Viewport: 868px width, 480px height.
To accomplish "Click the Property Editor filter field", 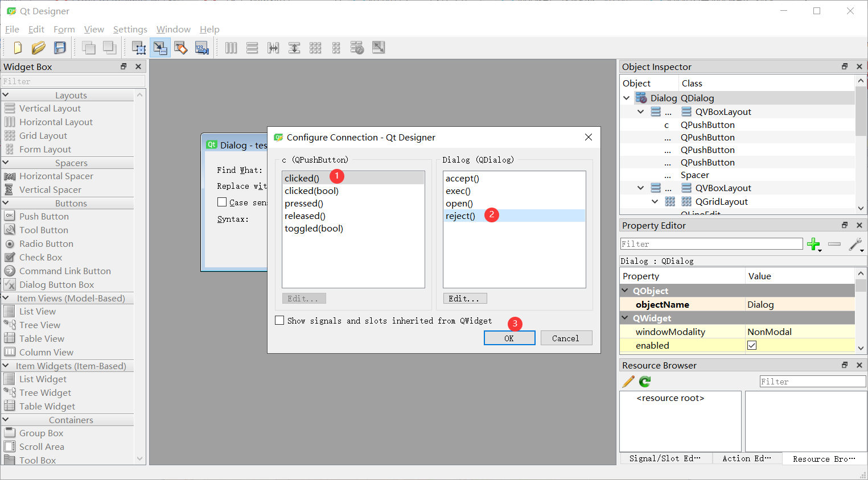I will point(711,244).
